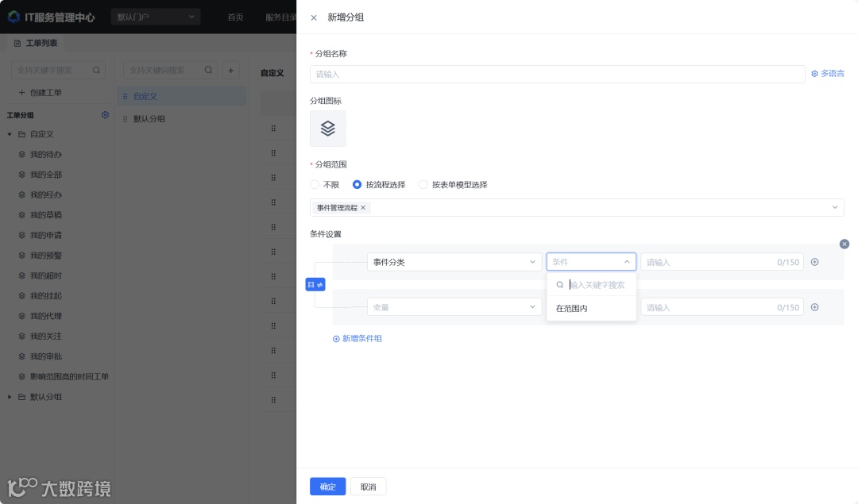Expand the 默认分组 folder in tree

(10, 397)
